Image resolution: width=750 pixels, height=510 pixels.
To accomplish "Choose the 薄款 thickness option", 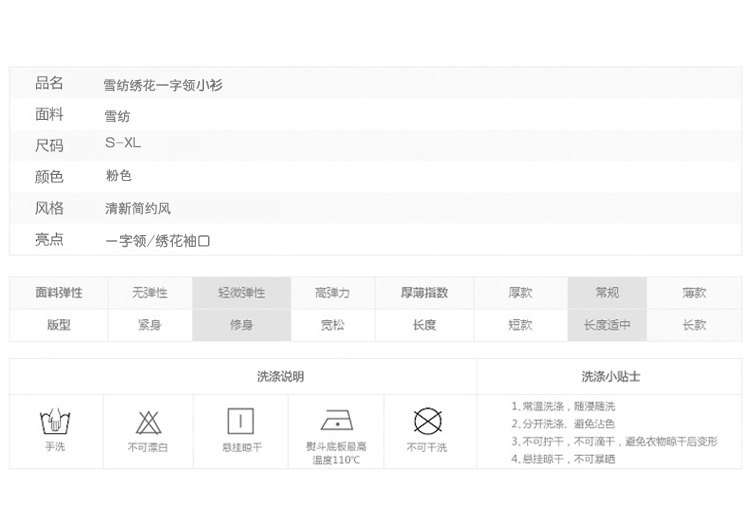I will tap(694, 293).
